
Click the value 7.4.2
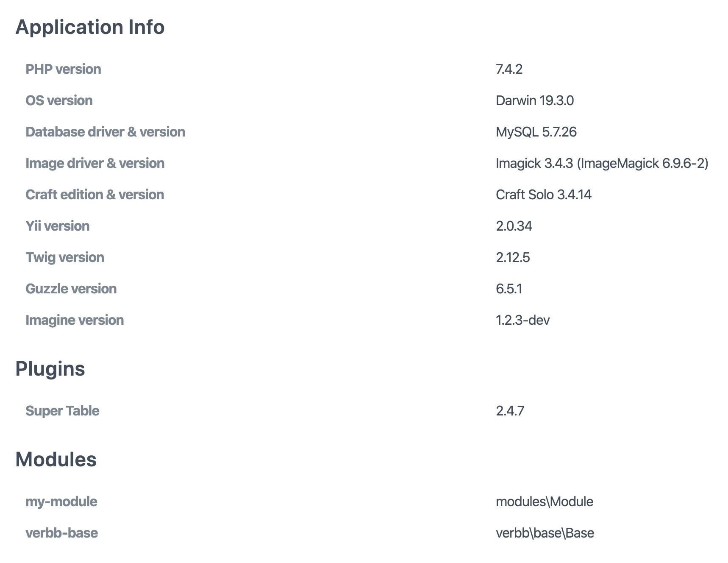click(509, 69)
